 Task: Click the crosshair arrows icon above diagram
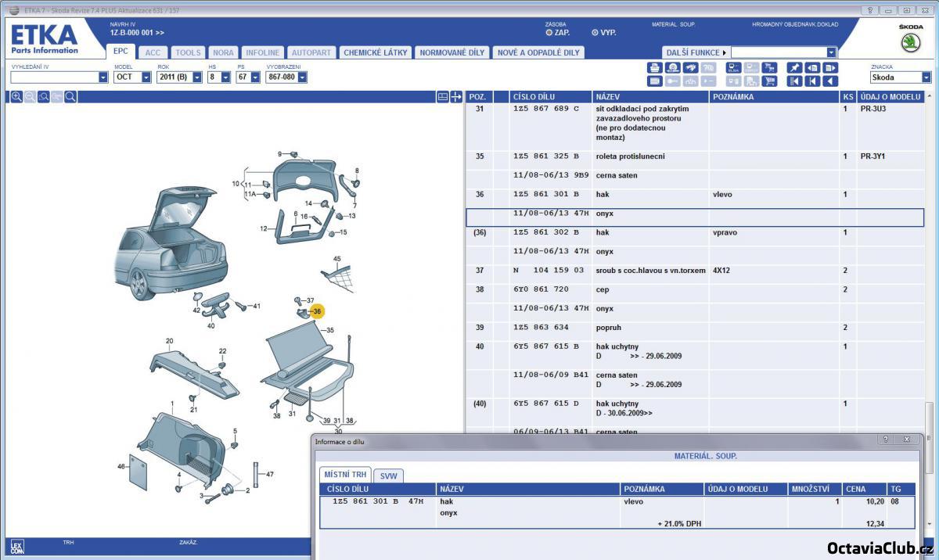457,97
